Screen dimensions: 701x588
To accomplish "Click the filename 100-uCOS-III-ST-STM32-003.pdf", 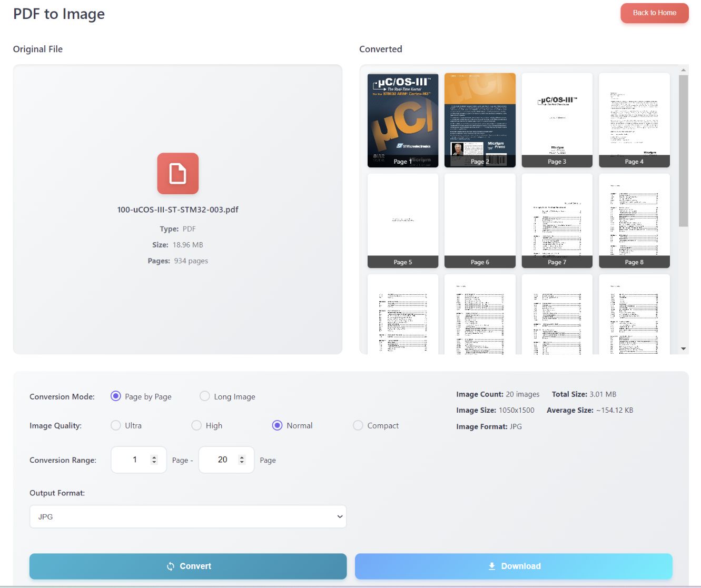I will pos(177,210).
